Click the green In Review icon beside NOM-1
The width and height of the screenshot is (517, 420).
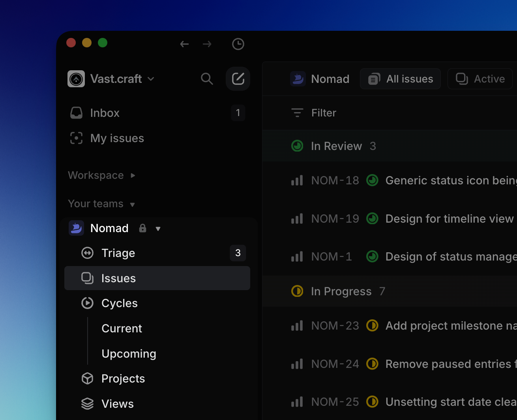372,256
